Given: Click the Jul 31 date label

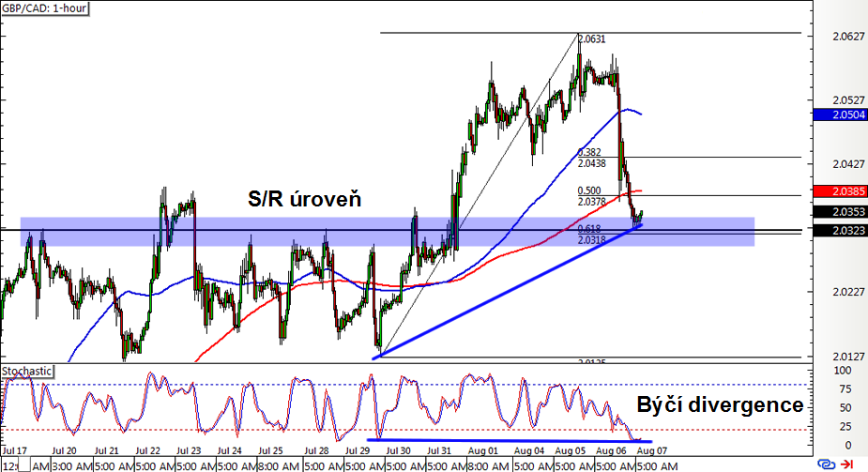Looking at the screenshot, I should click(x=439, y=451).
